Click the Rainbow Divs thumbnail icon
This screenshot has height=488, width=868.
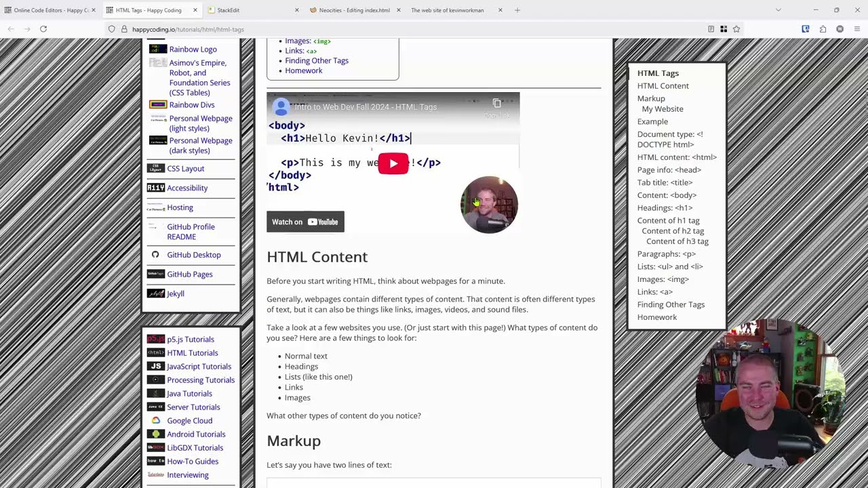point(158,105)
